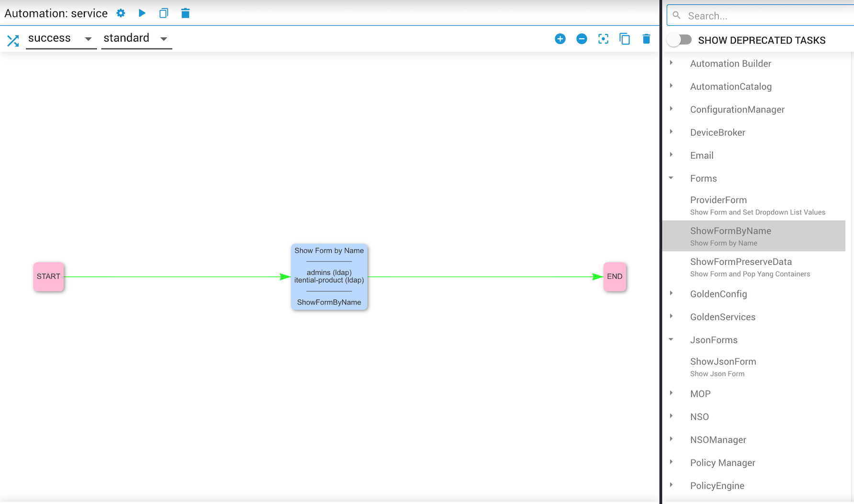854x504 pixels.
Task: Delete selected task with canvas trash icon
Action: 646,39
